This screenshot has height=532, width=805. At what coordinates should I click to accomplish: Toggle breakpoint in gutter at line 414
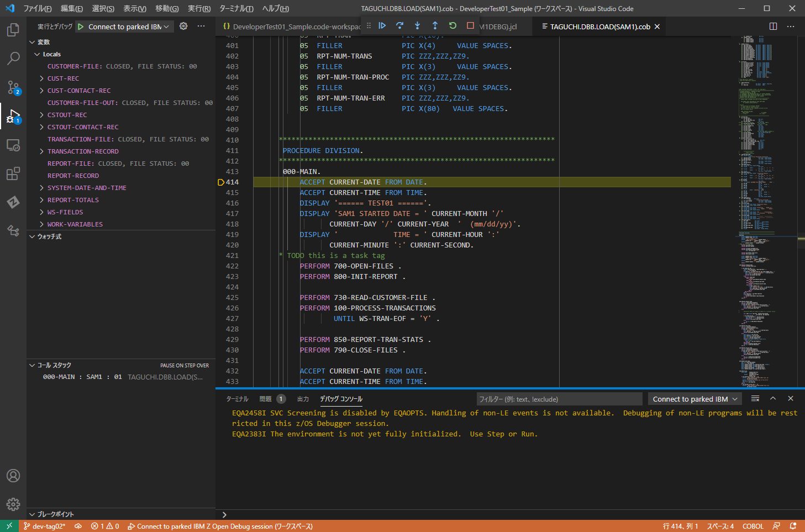(x=221, y=182)
